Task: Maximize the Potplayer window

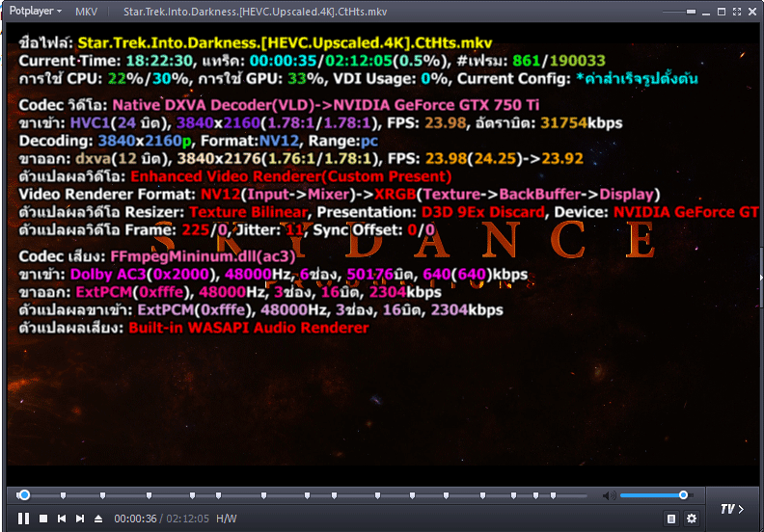Action: tap(722, 12)
